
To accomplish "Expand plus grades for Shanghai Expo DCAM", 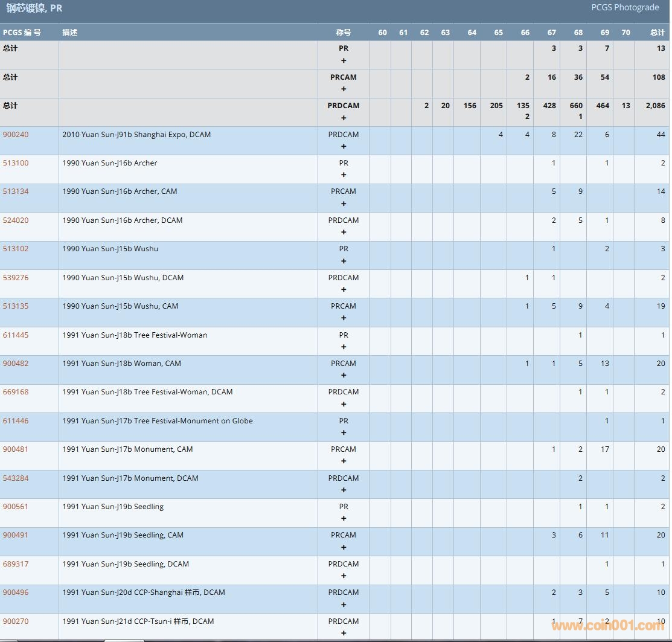I will point(344,146).
